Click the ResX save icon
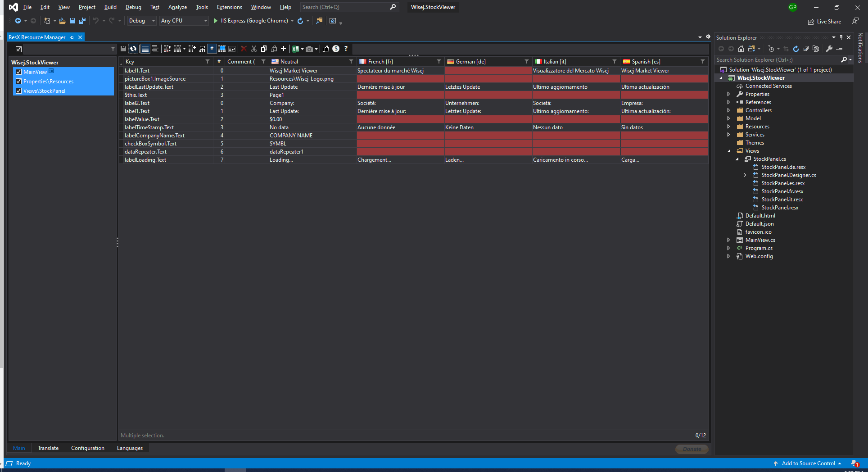The height and width of the screenshot is (472, 868). pos(123,49)
